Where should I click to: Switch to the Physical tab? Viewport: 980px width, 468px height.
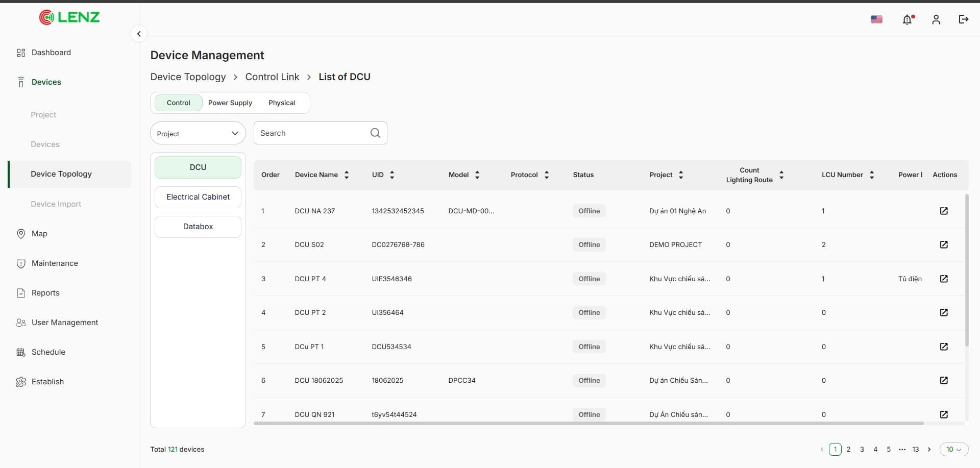pos(282,103)
